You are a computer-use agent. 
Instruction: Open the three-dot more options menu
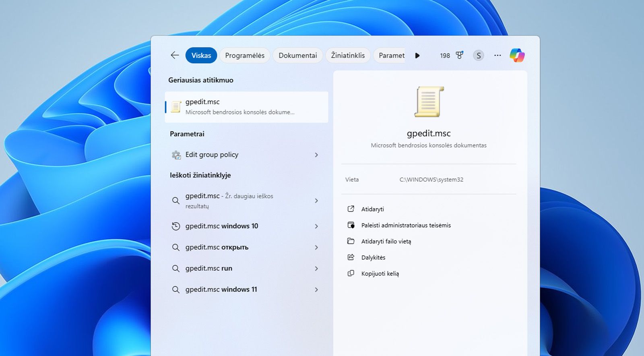[498, 55]
